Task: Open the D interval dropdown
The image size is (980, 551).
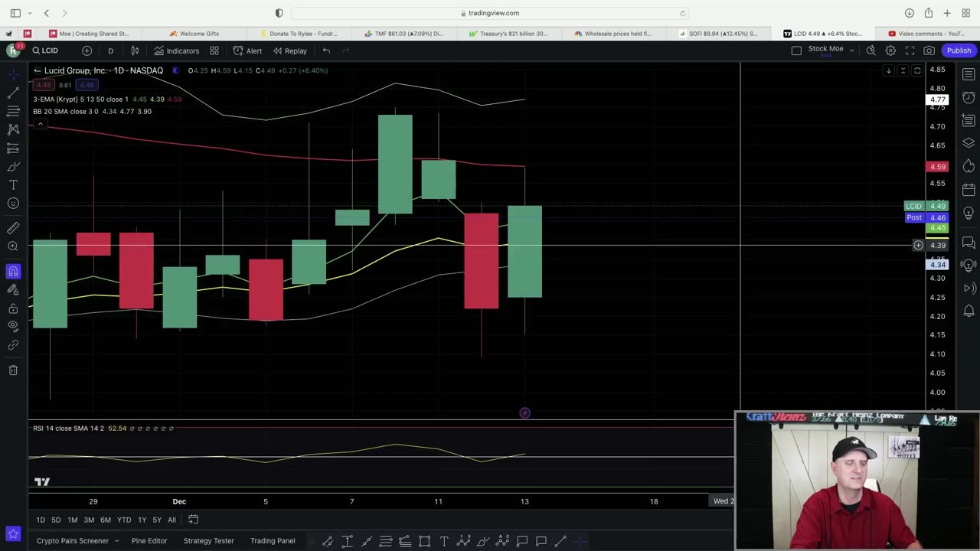Action: 110,51
